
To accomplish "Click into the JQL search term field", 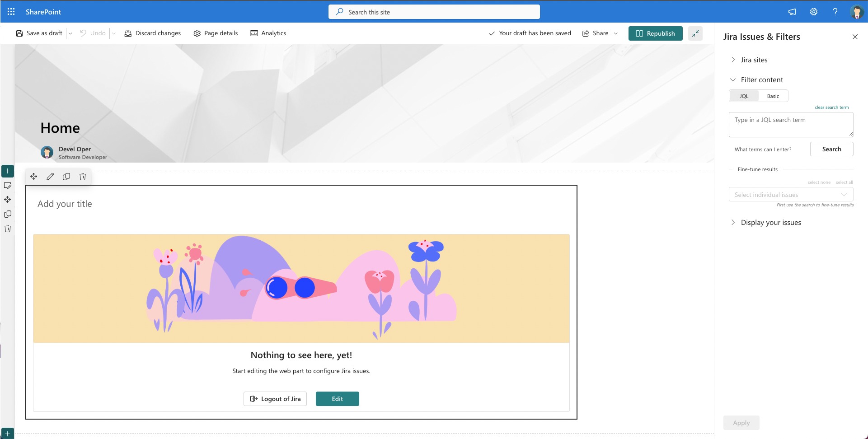I will click(791, 125).
